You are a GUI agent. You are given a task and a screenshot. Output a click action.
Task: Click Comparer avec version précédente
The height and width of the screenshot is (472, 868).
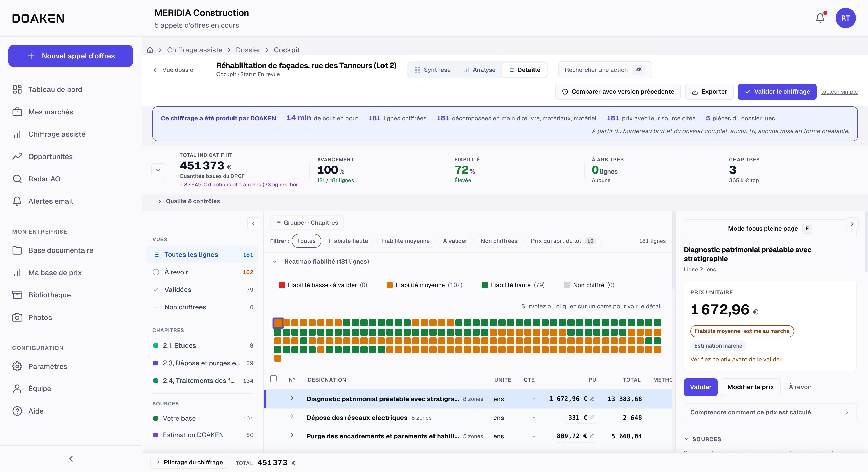pyautogui.click(x=618, y=92)
